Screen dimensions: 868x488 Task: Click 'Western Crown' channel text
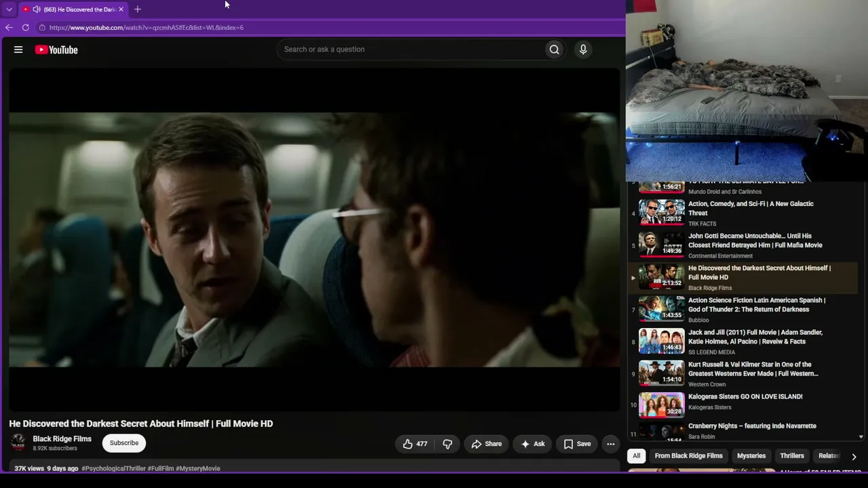click(707, 384)
